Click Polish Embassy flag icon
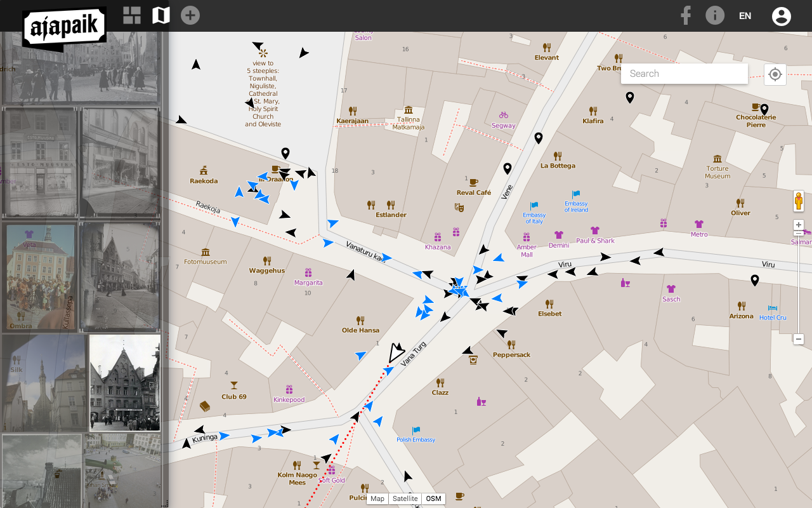This screenshot has height=508, width=812. (x=416, y=431)
